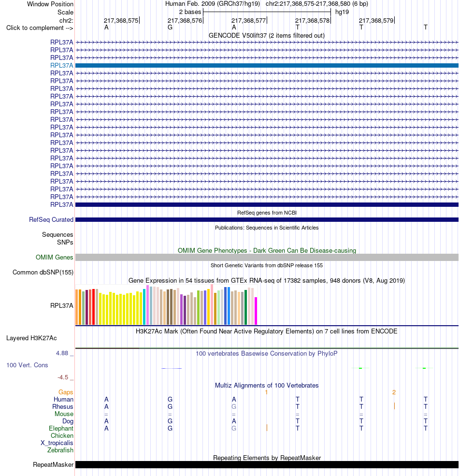
Task: Click the 'GENCODE V50lift37 (2 items filtered out)' title
Action: click(x=267, y=35)
